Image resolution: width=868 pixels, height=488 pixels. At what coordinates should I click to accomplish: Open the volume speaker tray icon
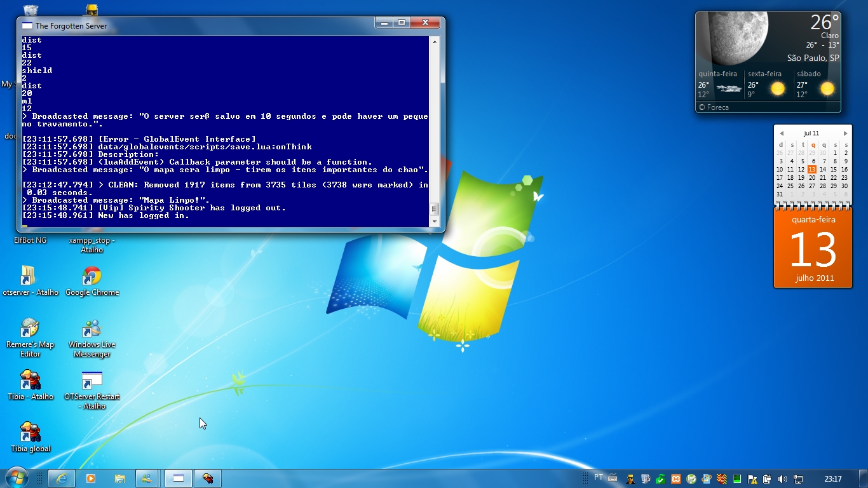pos(782,478)
